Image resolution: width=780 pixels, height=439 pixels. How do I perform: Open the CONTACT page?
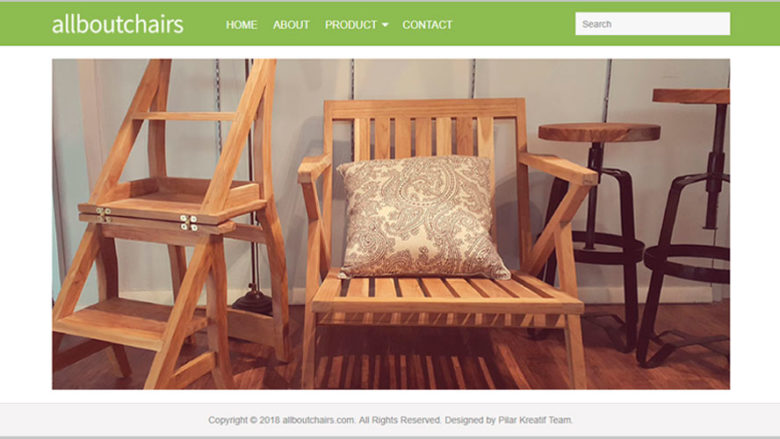tap(427, 25)
